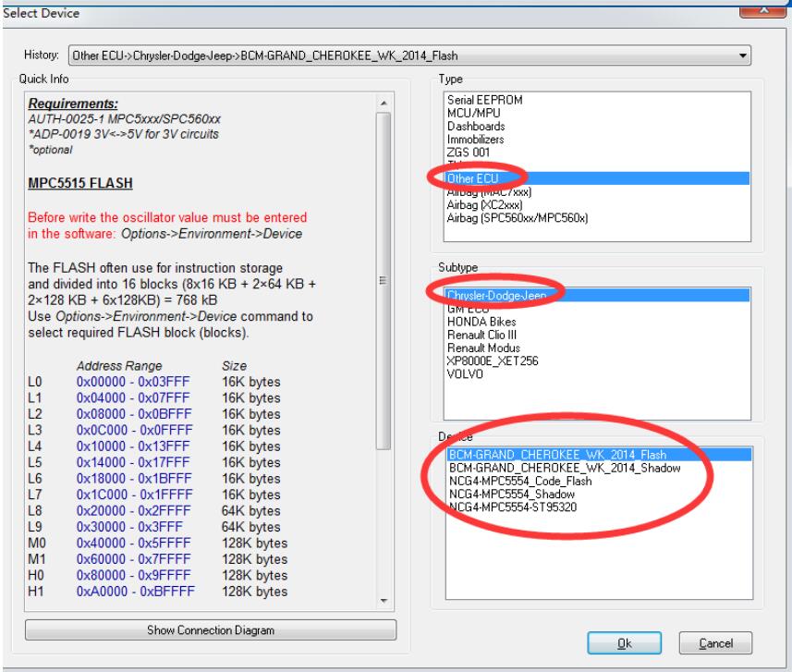The image size is (792, 672).
Task: Click address range 0x00000 - 0x03FFF
Action: pos(133,382)
